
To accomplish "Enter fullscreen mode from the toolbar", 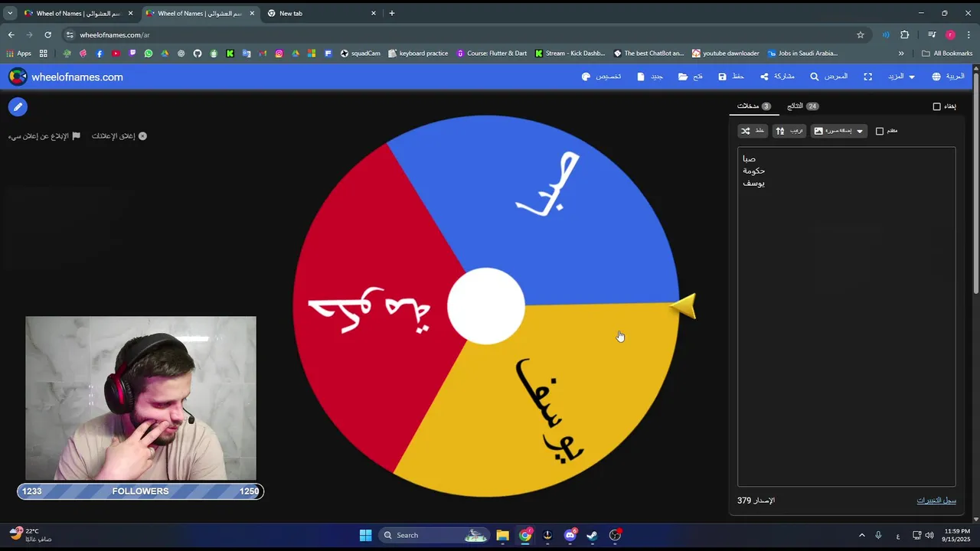I will pos(867,77).
